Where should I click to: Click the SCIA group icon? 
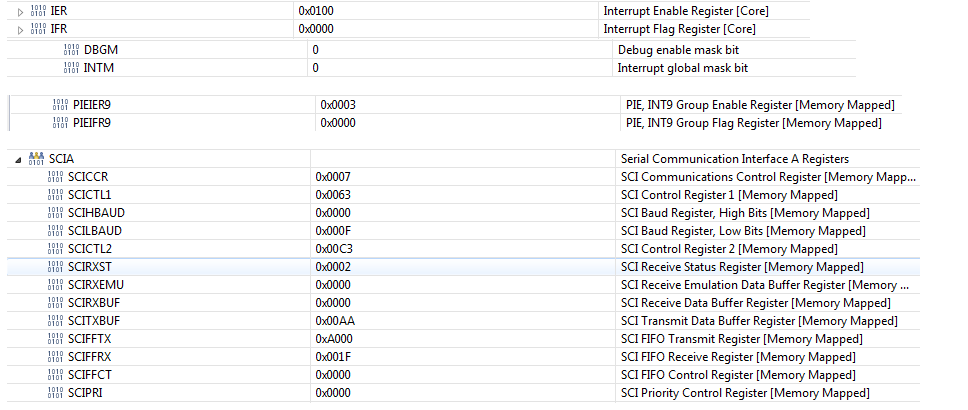tap(36, 159)
